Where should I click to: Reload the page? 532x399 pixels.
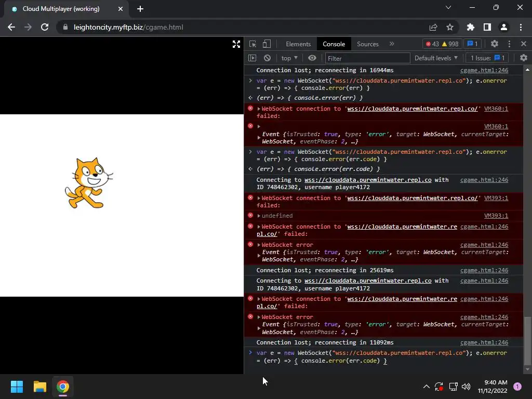45,27
